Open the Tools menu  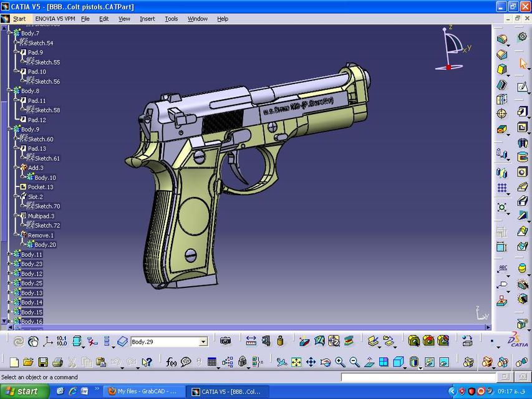pos(171,19)
